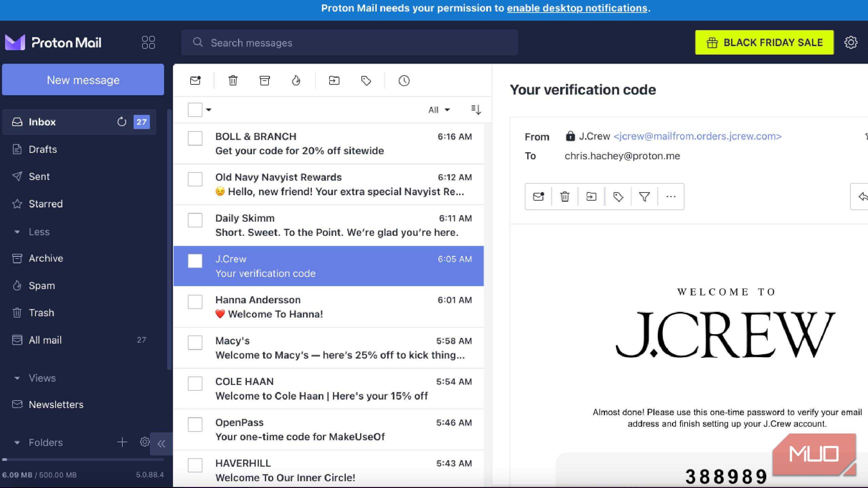Click the enable desktop notifications link
The height and width of the screenshot is (488, 868).
pos(577,8)
